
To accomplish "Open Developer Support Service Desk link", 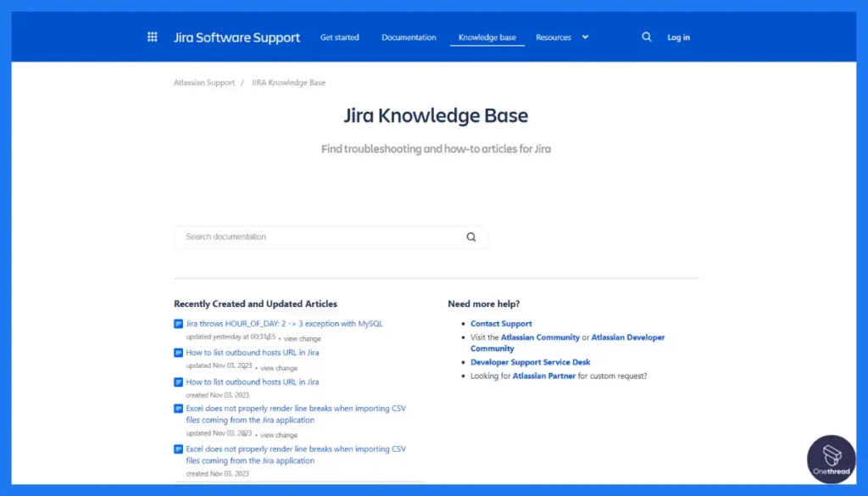I will pyautogui.click(x=531, y=362).
